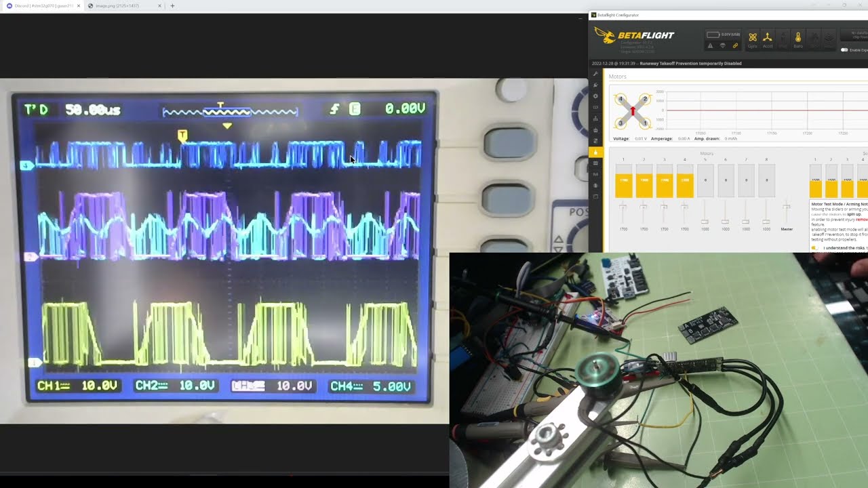Click the Motor 5 empty grey output bar

click(705, 180)
